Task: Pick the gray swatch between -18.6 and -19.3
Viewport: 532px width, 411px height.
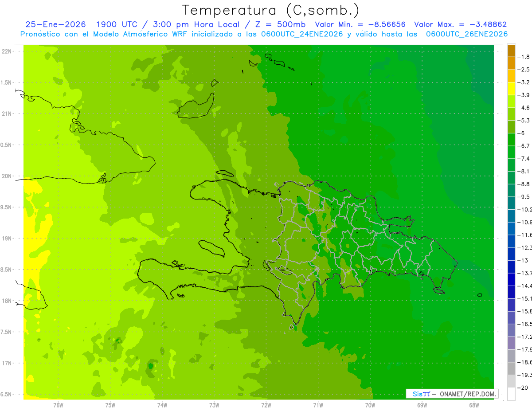Action: coord(511,369)
